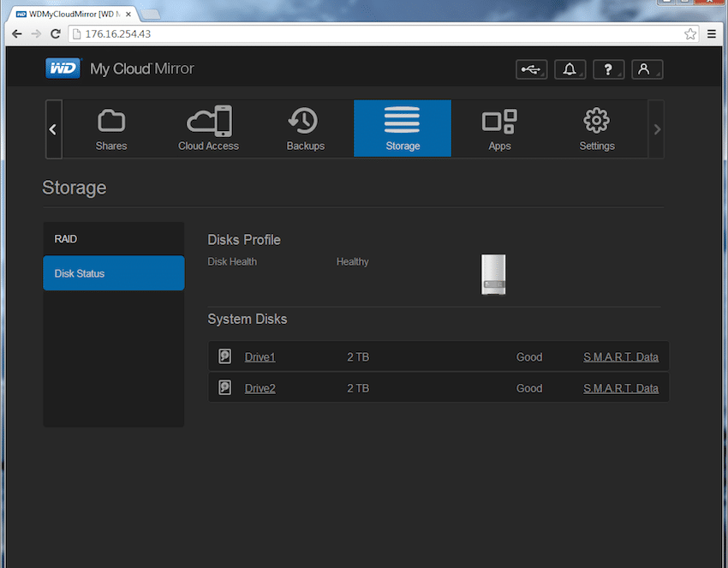The image size is (728, 568).
Task: Click the Drive2 disk icon
Action: [224, 387]
